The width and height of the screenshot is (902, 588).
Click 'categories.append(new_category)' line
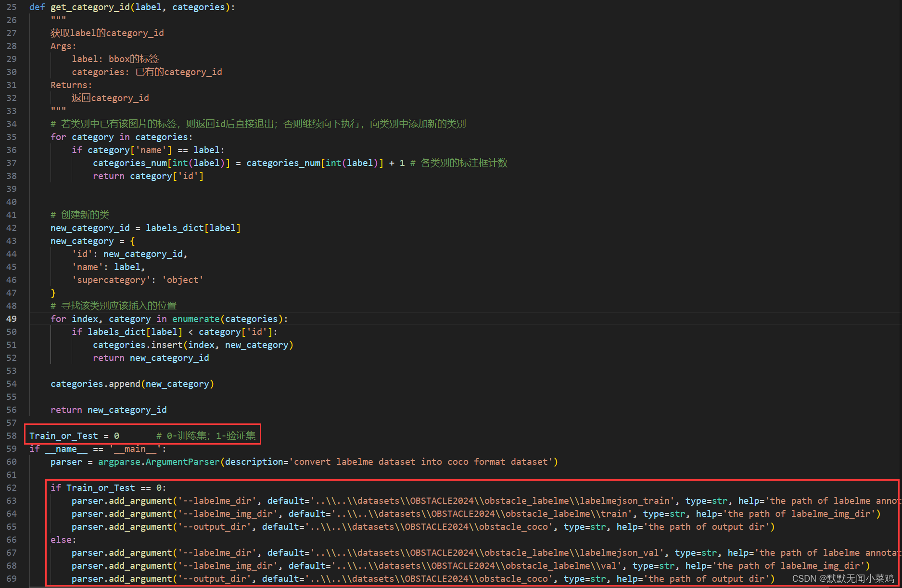point(132,384)
